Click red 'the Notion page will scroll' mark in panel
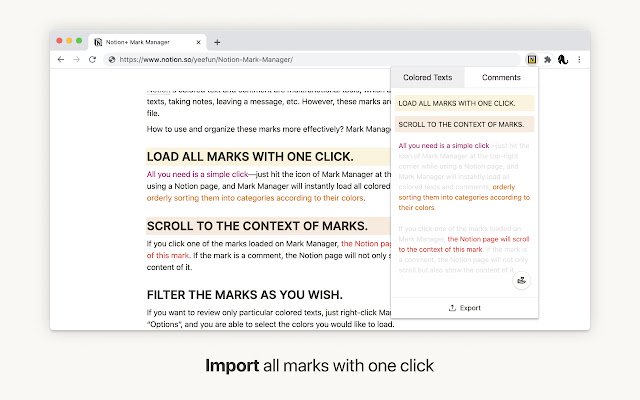This screenshot has width=640, height=400. click(464, 244)
